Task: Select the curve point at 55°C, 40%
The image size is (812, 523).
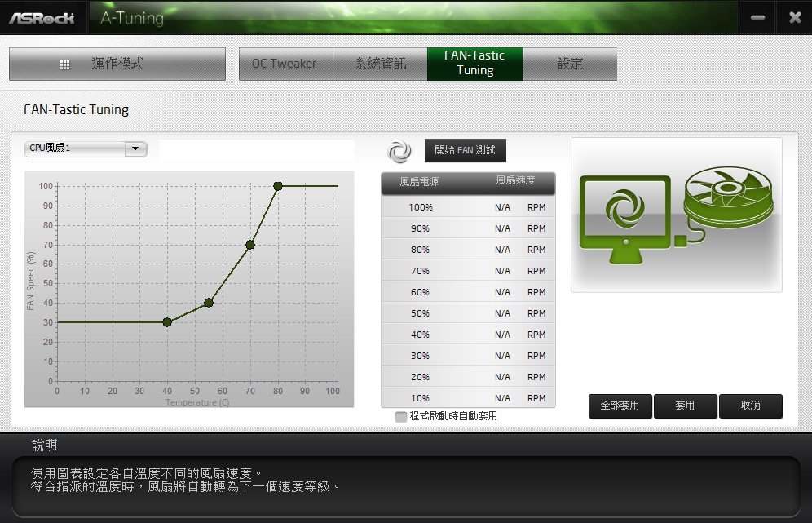Action: tap(209, 303)
